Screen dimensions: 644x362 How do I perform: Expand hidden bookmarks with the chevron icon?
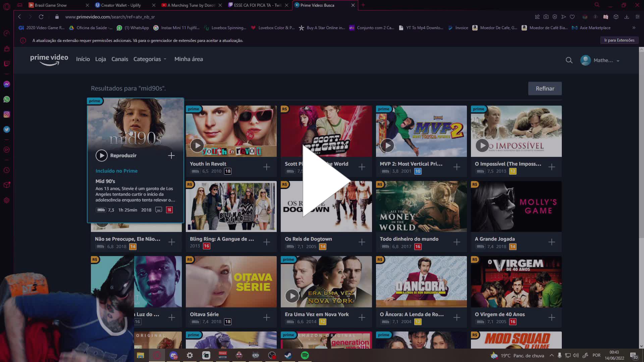click(x=634, y=28)
